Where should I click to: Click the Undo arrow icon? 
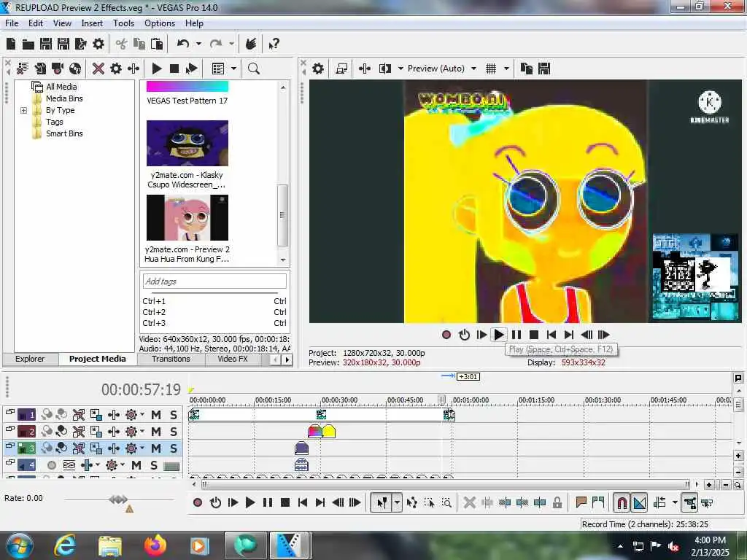183,44
